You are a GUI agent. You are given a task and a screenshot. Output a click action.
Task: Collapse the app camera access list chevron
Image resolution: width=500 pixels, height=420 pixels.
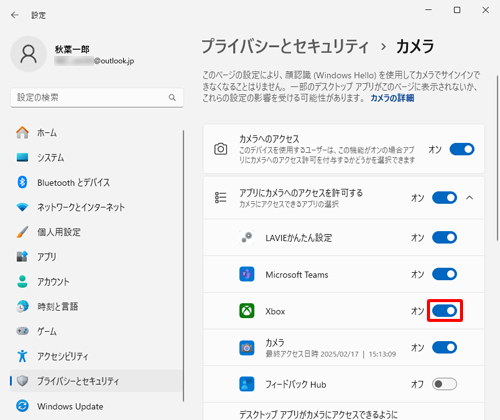click(x=470, y=198)
